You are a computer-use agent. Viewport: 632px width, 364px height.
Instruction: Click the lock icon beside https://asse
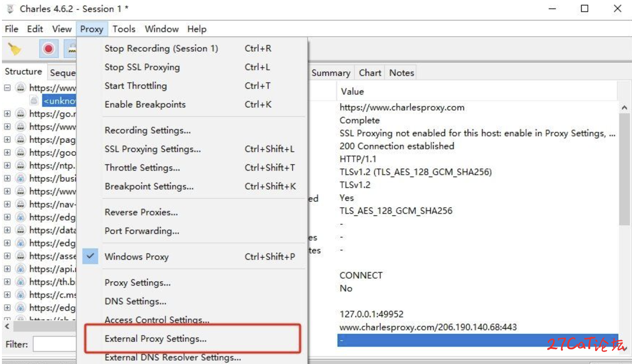[x=20, y=256]
